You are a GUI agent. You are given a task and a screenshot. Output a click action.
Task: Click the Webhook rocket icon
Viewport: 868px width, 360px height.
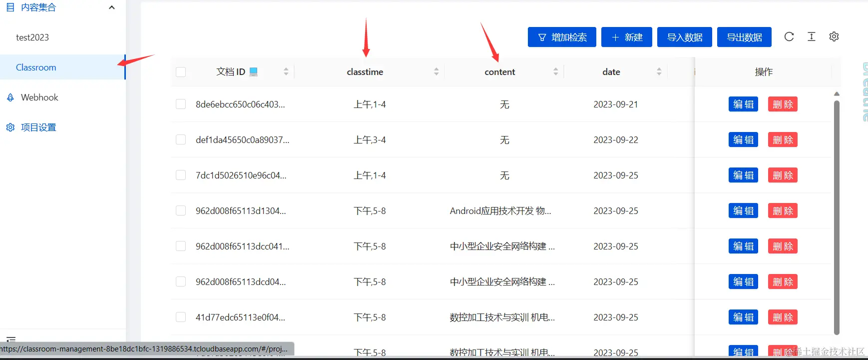[10, 97]
